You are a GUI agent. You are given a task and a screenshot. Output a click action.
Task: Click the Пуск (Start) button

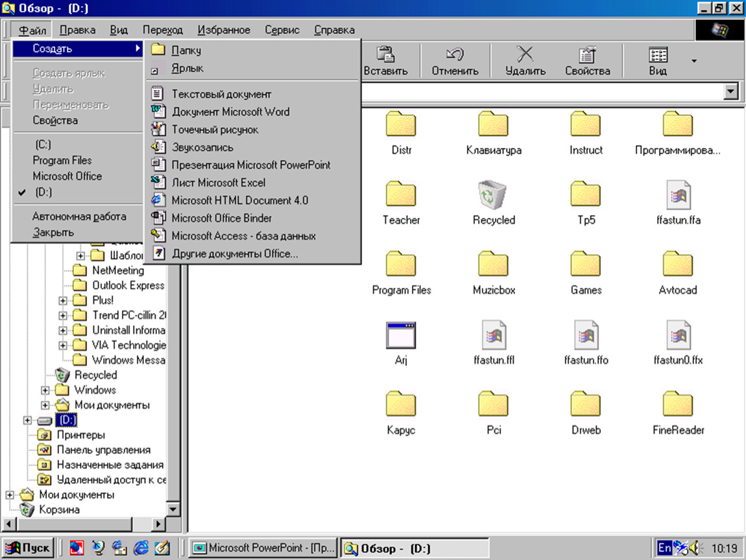pyautogui.click(x=28, y=548)
